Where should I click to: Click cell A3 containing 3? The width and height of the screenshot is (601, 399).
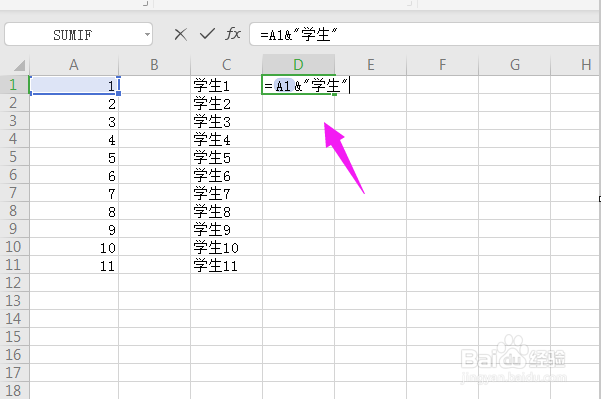click(74, 121)
